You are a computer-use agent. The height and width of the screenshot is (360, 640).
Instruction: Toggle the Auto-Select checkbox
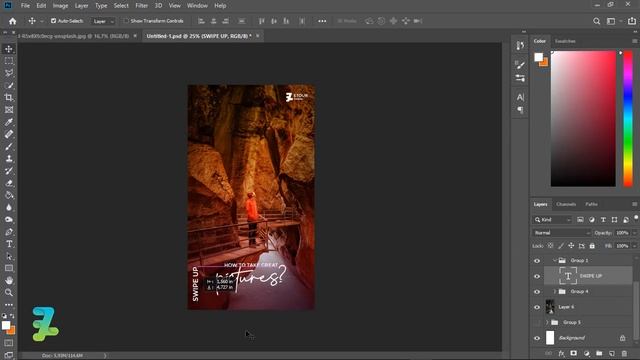point(53,21)
